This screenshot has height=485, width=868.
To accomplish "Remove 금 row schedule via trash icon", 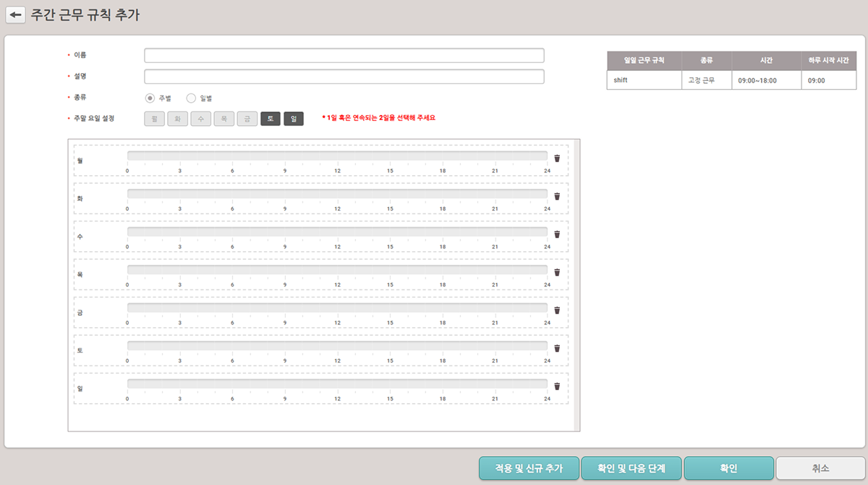I will (x=557, y=310).
